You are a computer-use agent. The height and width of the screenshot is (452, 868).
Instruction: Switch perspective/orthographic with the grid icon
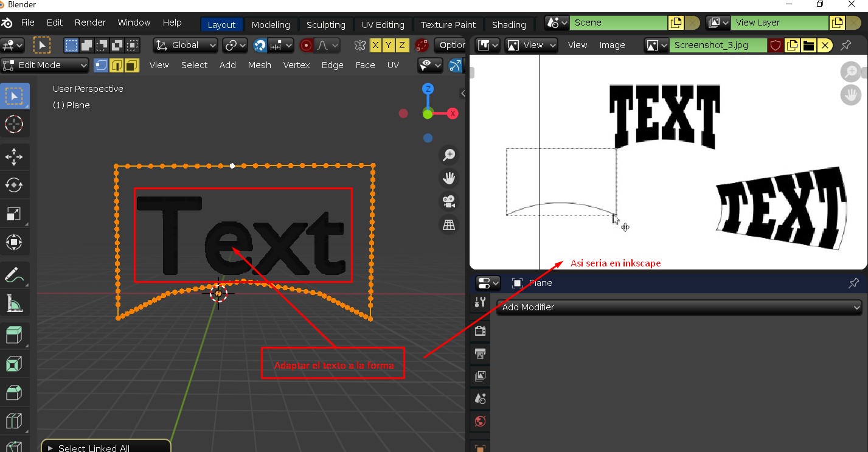[449, 224]
